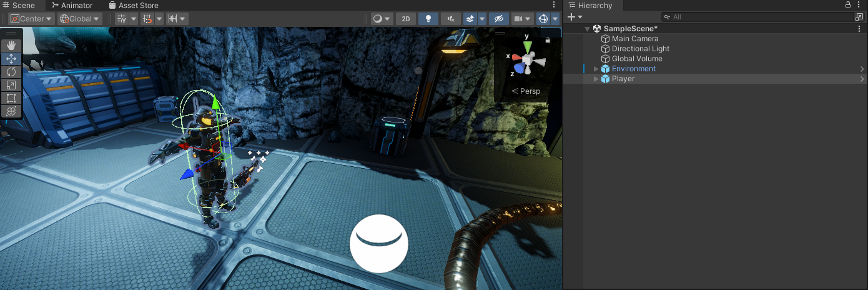Toggle hidden objects scene visibility button
The height and width of the screenshot is (290, 868).
(x=498, y=19)
